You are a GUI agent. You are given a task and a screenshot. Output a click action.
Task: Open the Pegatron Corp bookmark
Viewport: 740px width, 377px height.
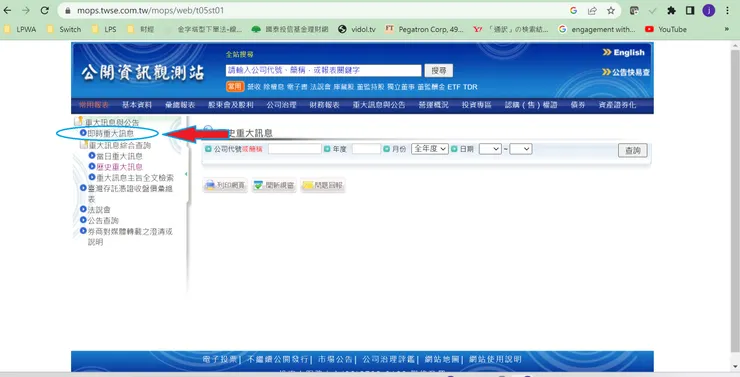(x=424, y=29)
